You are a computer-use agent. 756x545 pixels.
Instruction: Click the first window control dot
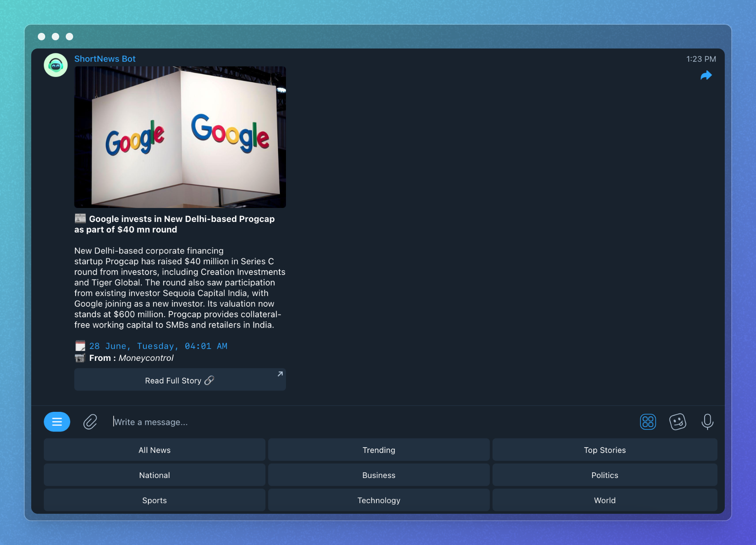(x=41, y=37)
